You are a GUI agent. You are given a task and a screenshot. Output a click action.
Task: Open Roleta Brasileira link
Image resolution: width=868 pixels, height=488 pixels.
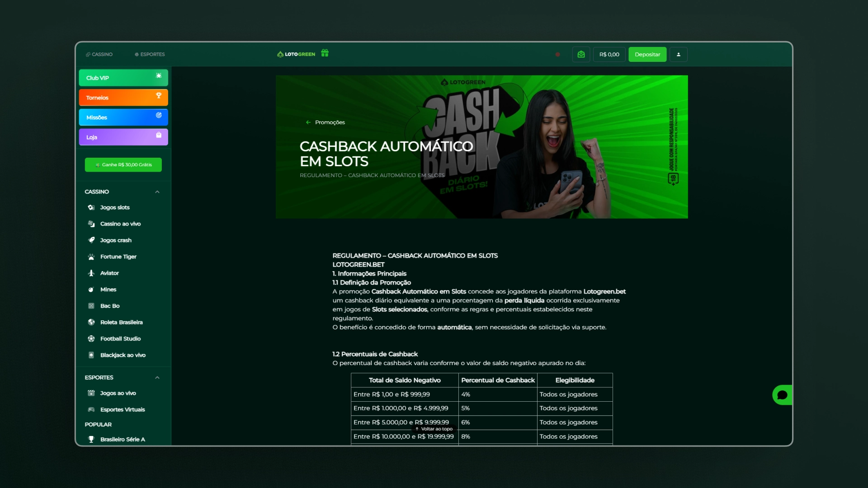coord(122,322)
